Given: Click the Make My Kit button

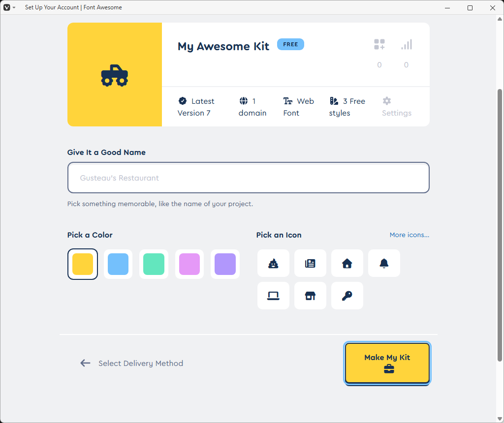Looking at the screenshot, I should (x=387, y=363).
